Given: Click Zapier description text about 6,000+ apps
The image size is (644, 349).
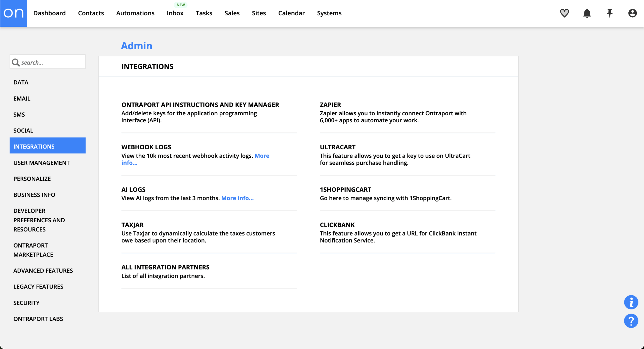Looking at the screenshot, I should pos(393,117).
